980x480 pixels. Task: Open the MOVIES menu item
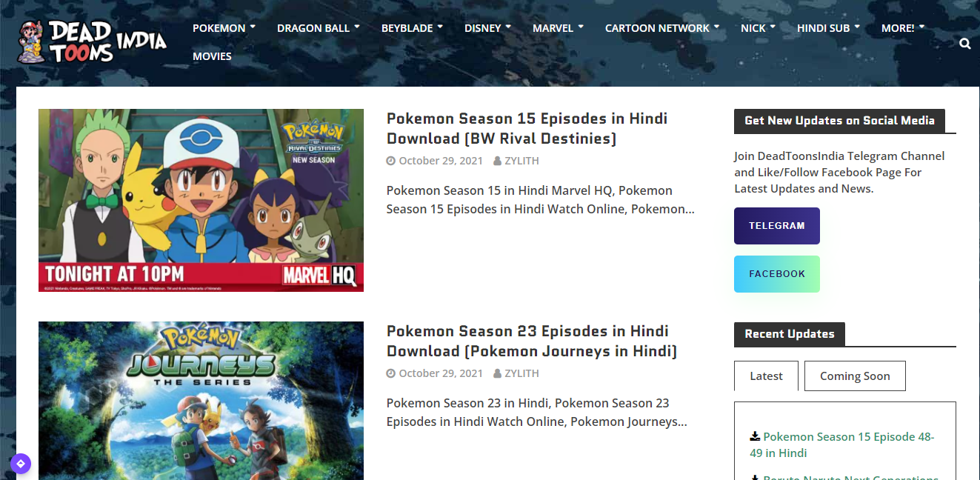point(212,56)
